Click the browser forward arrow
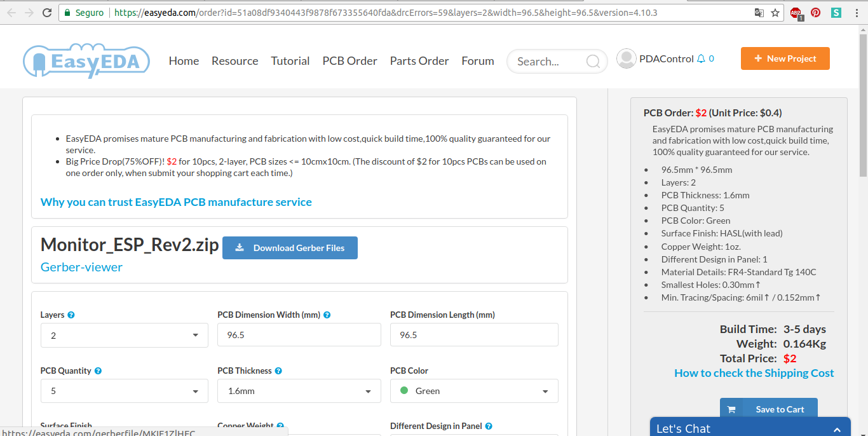This screenshot has height=436, width=868. 29,13
